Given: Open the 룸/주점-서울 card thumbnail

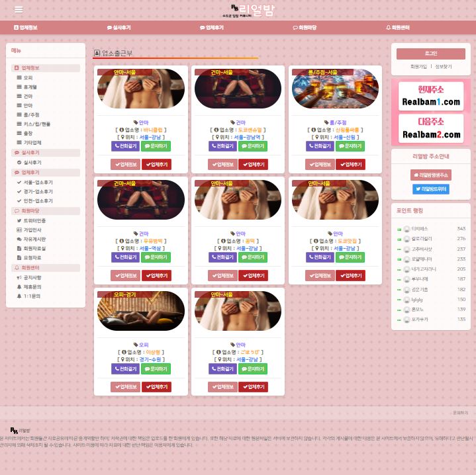Looking at the screenshot, I should tap(335, 89).
